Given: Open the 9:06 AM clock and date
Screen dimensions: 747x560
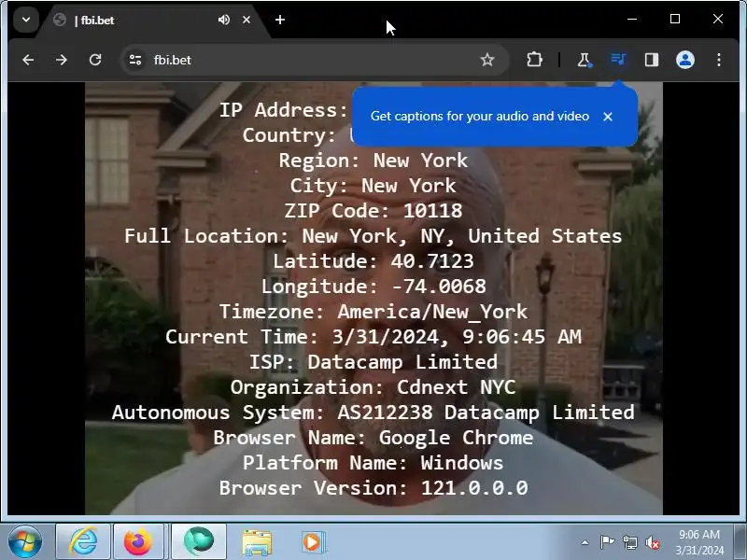Looking at the screenshot, I should pyautogui.click(x=698, y=542).
